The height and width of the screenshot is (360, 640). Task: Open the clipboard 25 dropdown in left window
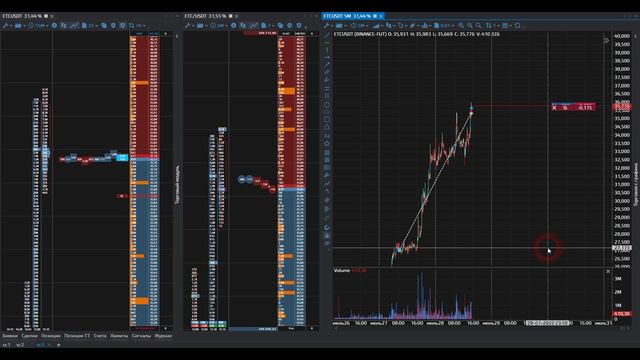[x=88, y=25]
